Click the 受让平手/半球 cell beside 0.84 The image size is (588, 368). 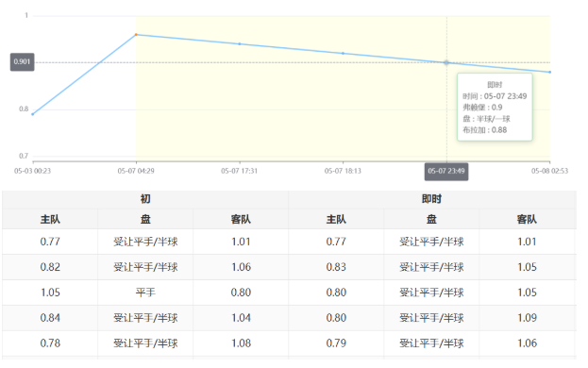click(145, 318)
